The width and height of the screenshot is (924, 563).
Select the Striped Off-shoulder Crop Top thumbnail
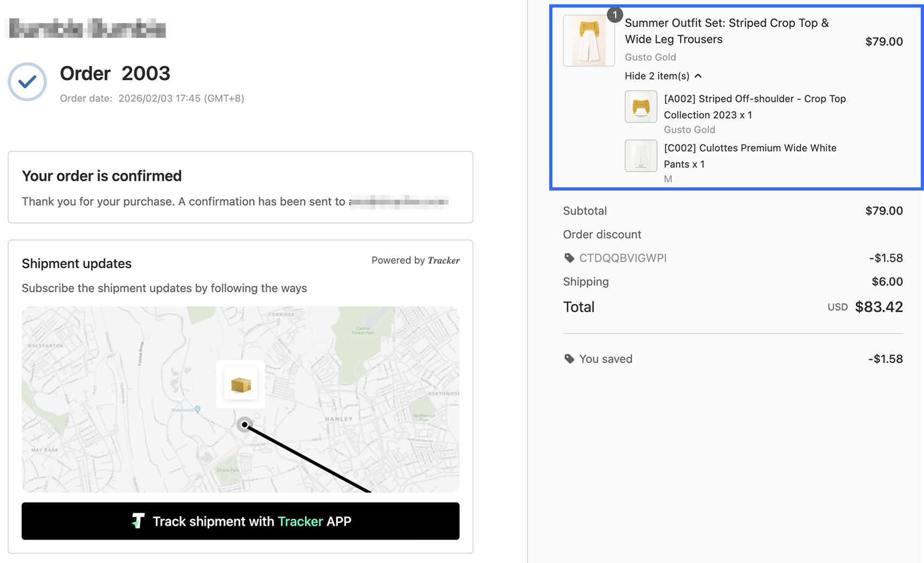[641, 107]
